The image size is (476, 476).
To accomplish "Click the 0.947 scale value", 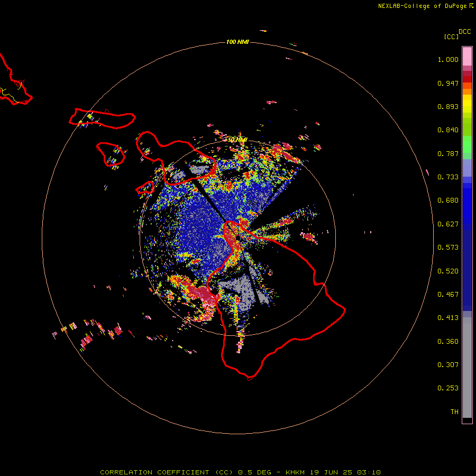I will [x=448, y=83].
